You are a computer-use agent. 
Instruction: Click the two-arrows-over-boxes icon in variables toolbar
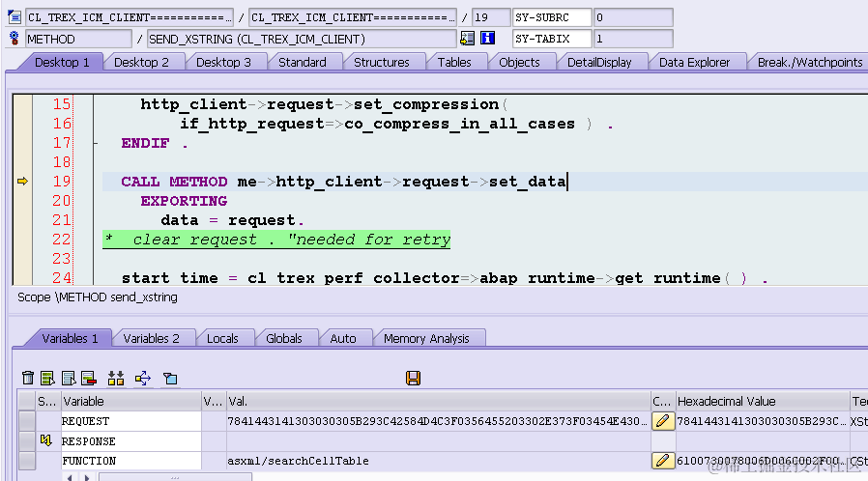116,379
